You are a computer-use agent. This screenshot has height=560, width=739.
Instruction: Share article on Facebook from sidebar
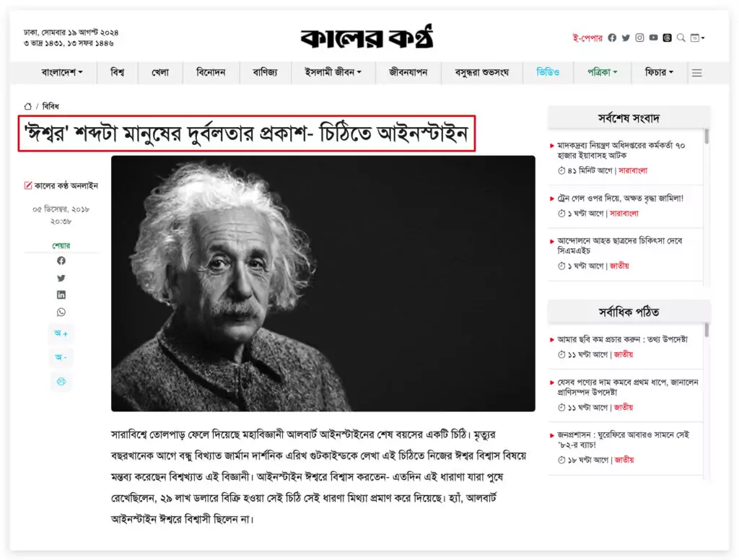61,261
